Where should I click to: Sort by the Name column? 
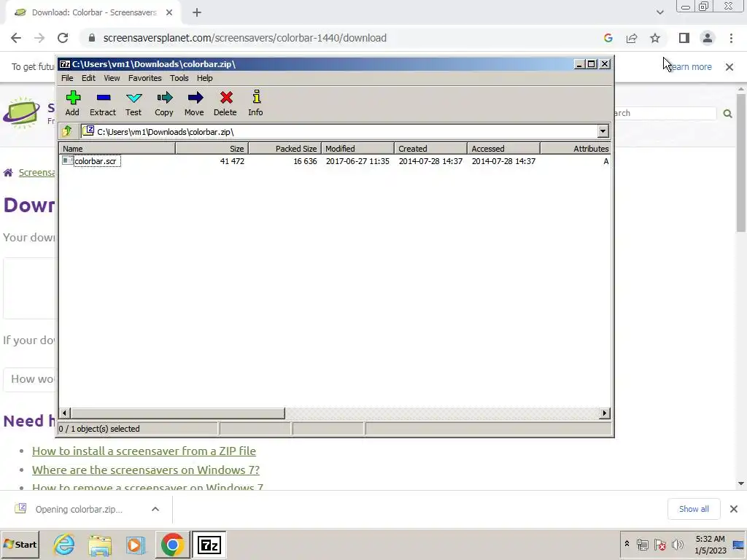click(x=117, y=149)
